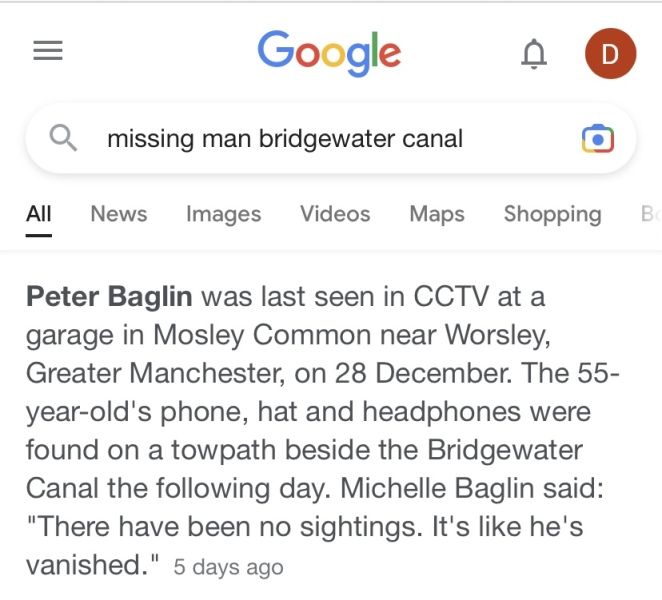Select the All results tab
This screenshot has height=600, width=662.
coord(39,214)
